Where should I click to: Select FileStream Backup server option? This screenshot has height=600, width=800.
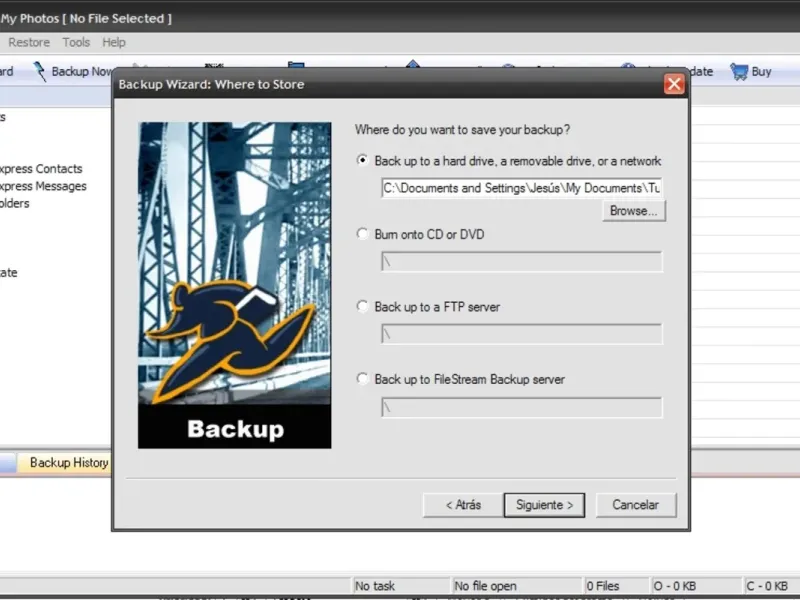(362, 379)
